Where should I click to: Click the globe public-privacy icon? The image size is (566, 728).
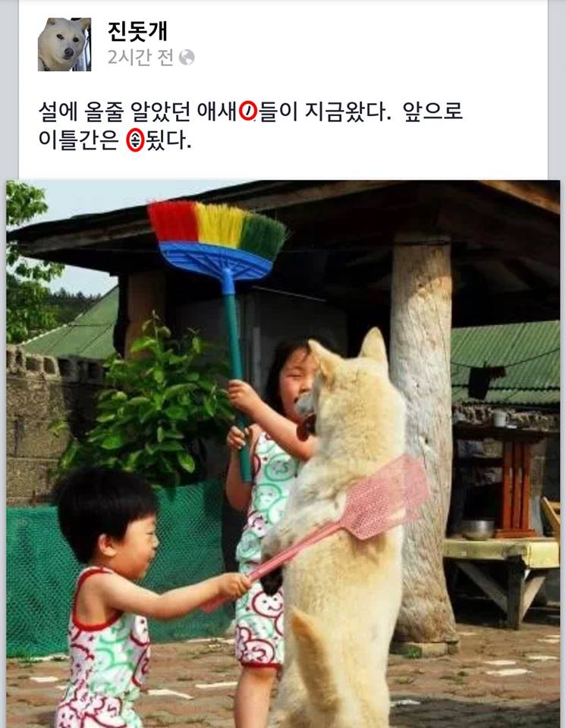[x=187, y=58]
